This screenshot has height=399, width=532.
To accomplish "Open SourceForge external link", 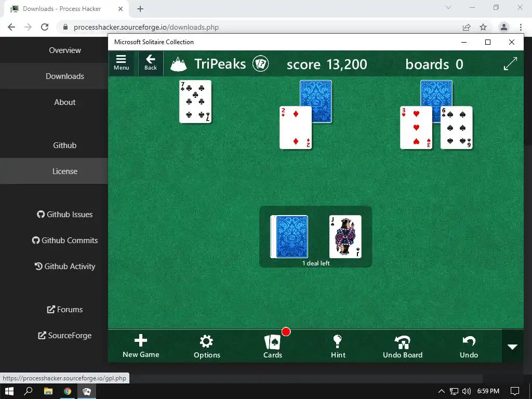I will pyautogui.click(x=65, y=336).
